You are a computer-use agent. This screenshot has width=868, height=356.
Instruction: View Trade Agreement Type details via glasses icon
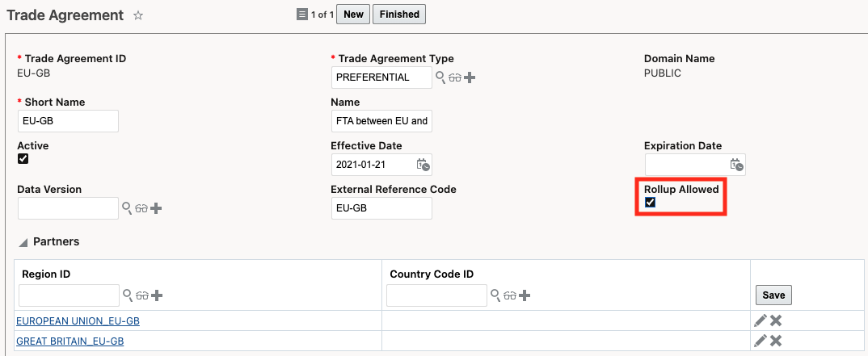[455, 77]
